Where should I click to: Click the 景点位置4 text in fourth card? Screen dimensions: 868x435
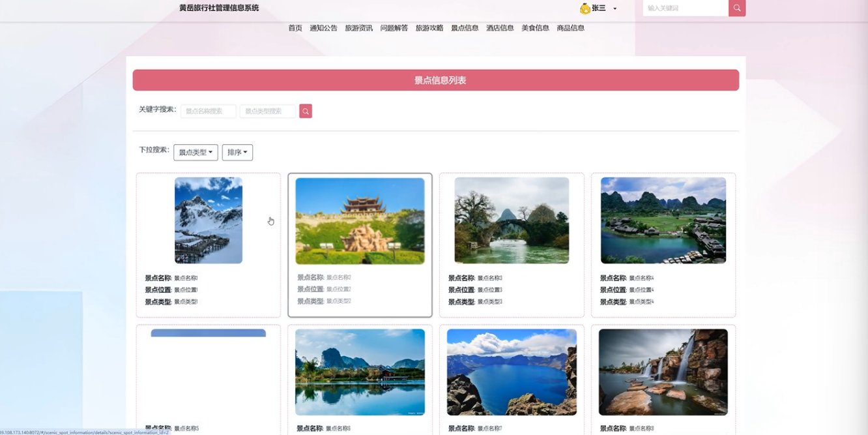[641, 290]
